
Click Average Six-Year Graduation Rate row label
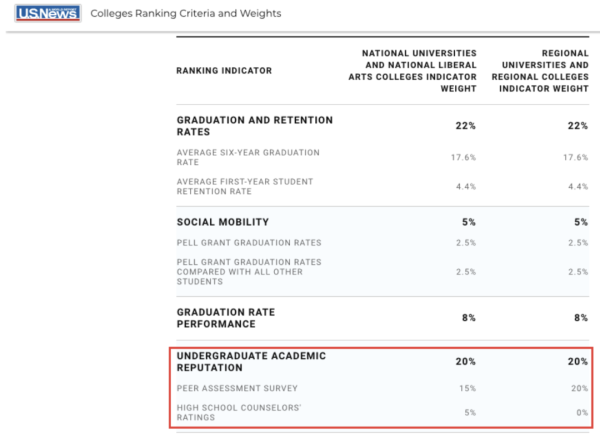coord(248,157)
